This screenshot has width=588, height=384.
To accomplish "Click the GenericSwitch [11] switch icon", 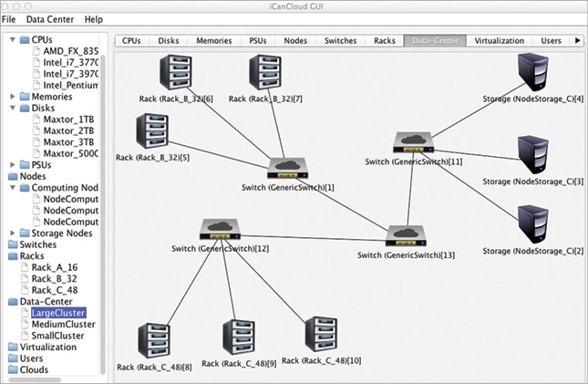I will pyautogui.click(x=414, y=142).
